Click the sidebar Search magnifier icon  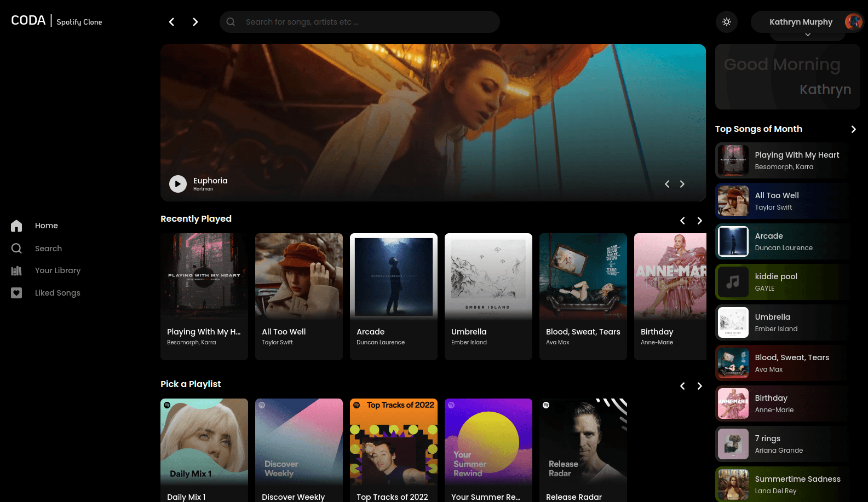pos(16,249)
